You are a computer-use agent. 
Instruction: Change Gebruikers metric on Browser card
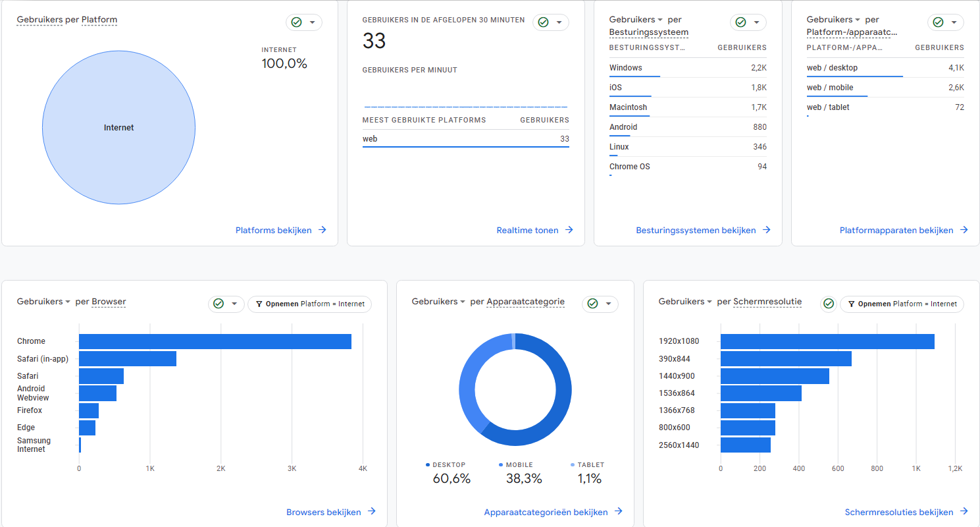click(x=43, y=302)
